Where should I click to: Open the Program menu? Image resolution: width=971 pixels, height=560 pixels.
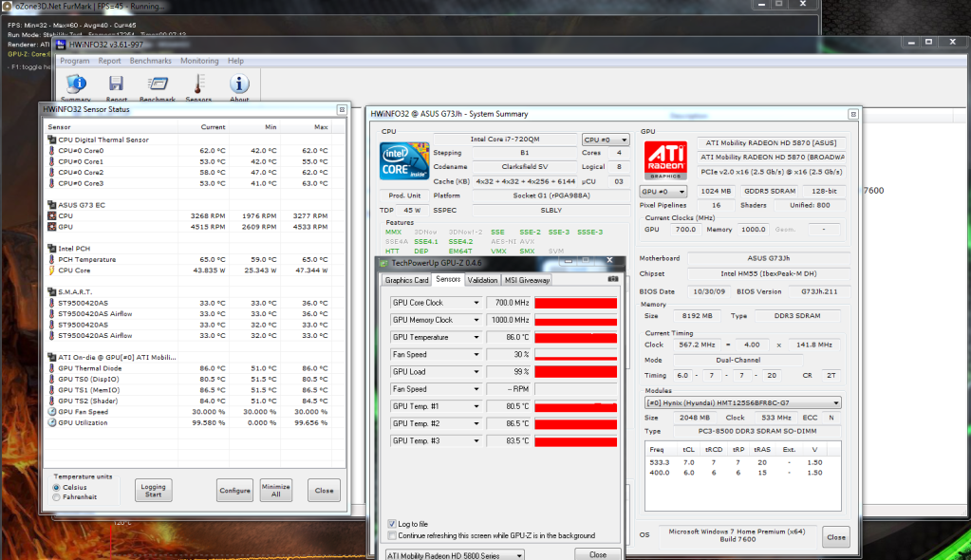(75, 61)
